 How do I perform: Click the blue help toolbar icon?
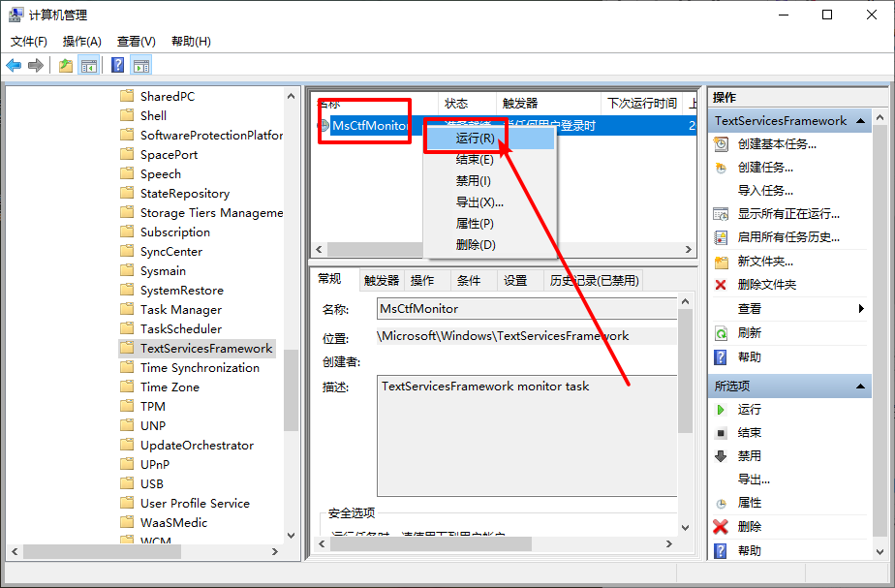click(117, 66)
